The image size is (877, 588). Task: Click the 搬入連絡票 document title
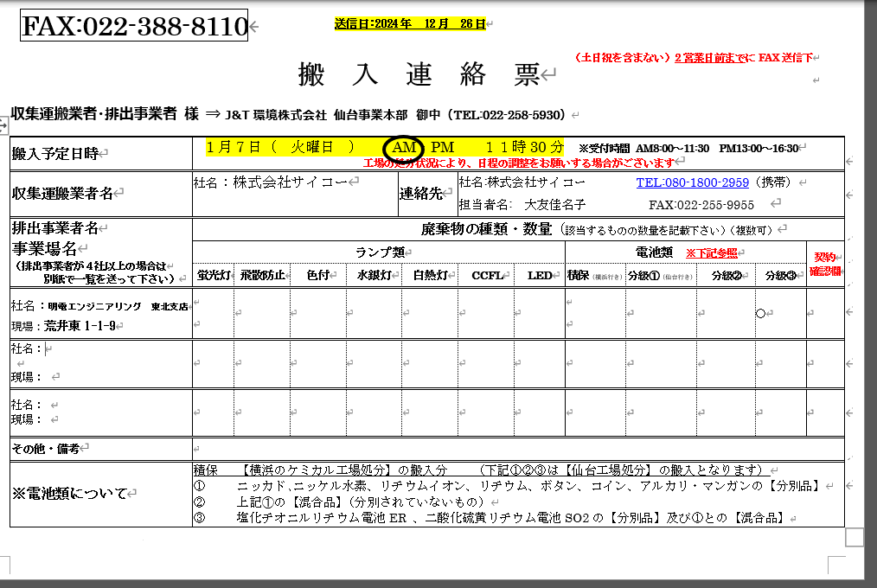click(x=419, y=74)
